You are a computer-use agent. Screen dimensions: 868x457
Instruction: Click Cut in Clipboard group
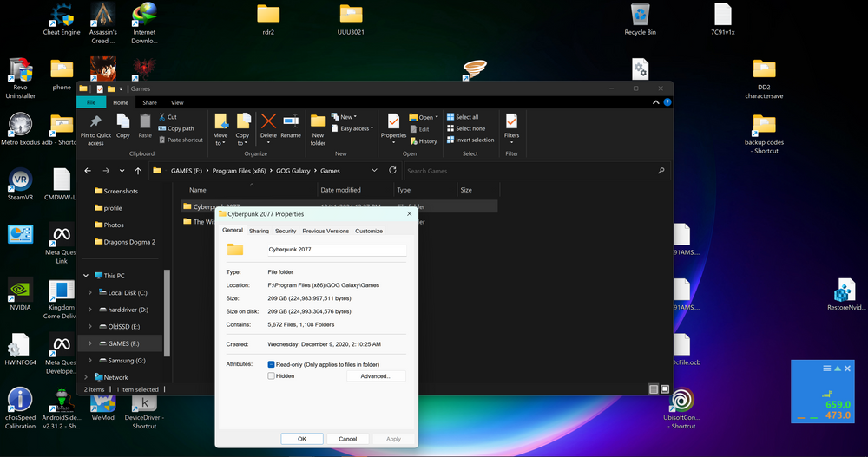(x=168, y=117)
